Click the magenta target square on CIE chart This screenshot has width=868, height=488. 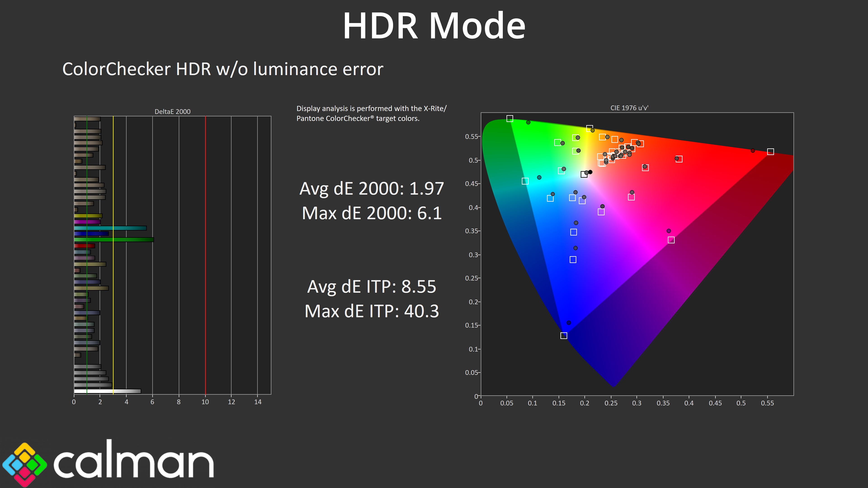pyautogui.click(x=671, y=240)
